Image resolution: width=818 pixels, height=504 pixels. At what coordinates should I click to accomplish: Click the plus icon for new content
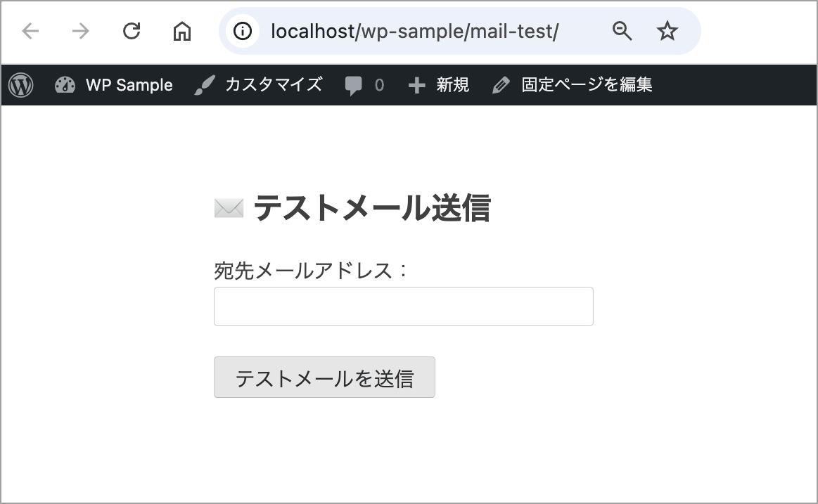pyautogui.click(x=417, y=86)
